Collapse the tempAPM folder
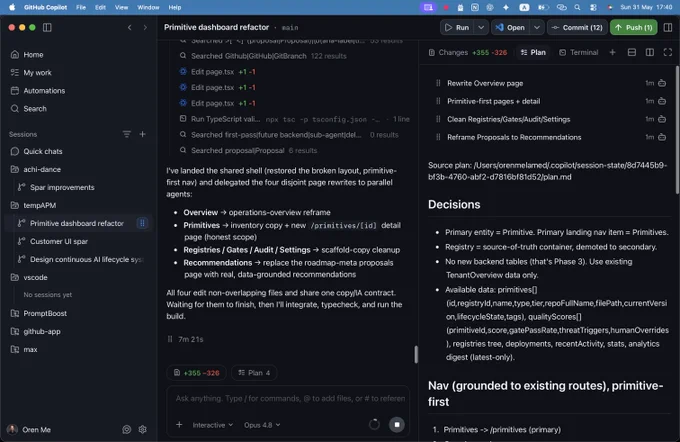The image size is (680, 442). (39, 205)
